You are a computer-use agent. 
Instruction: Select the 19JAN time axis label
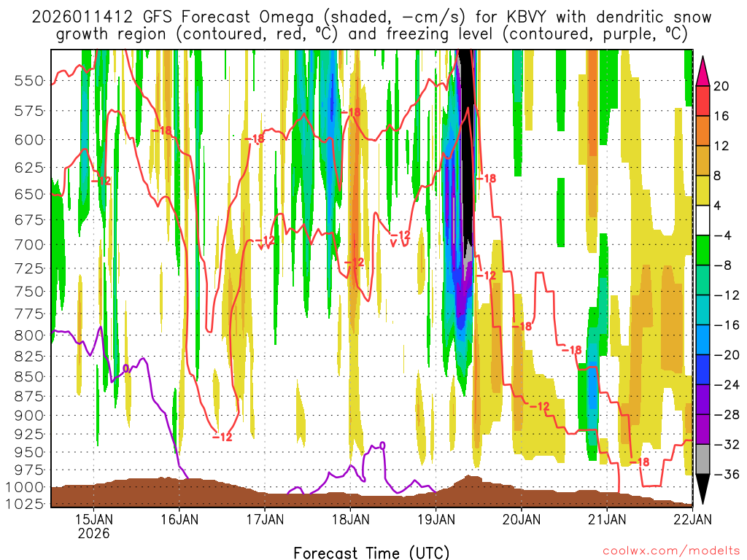tap(436, 519)
